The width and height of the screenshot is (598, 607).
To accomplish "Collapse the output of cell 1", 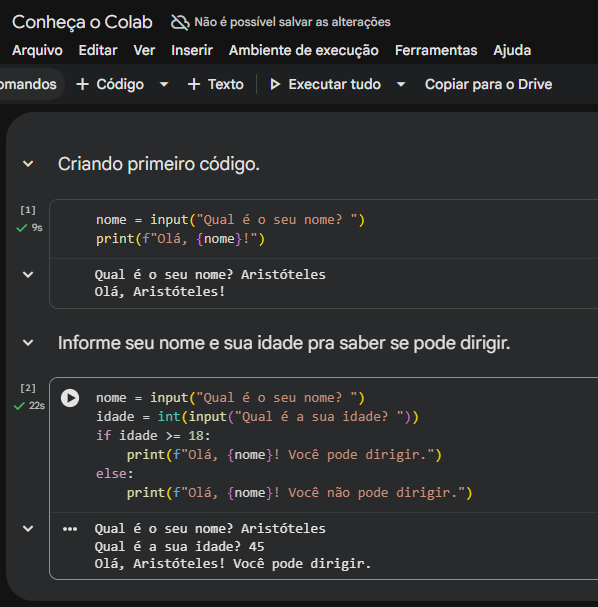I will [x=28, y=275].
